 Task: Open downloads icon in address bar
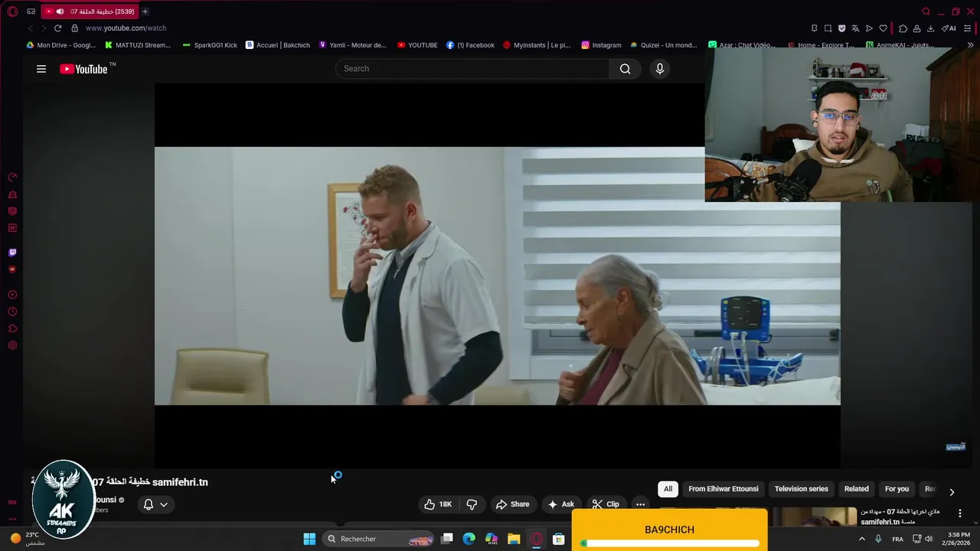tap(931, 28)
